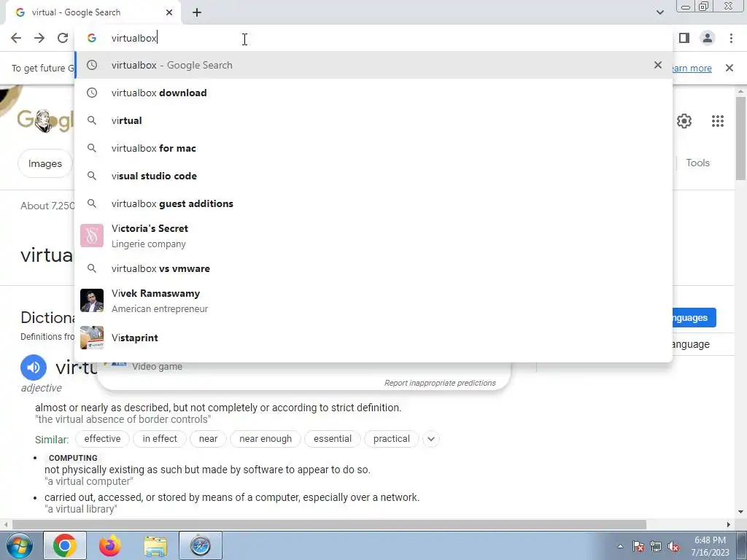The width and height of the screenshot is (747, 560).
Task: Show hidden system tray icons
Action: [x=620, y=546]
